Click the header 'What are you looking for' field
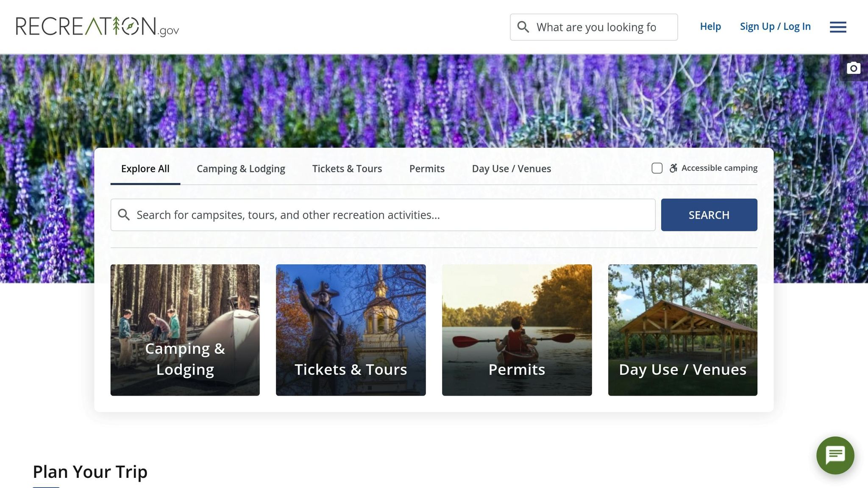Image resolution: width=868 pixels, height=488 pixels. coord(594,27)
